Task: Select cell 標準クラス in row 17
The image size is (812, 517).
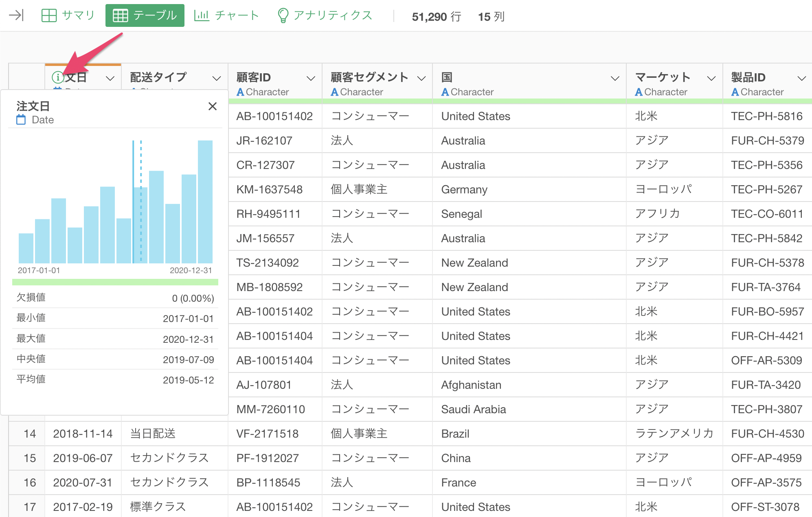Action: 175,507
